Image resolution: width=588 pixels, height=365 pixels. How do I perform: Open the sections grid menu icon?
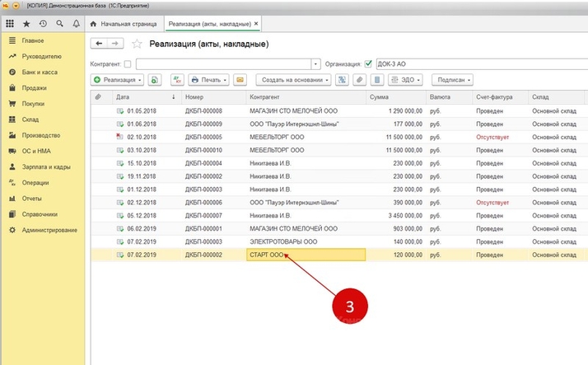[x=12, y=23]
